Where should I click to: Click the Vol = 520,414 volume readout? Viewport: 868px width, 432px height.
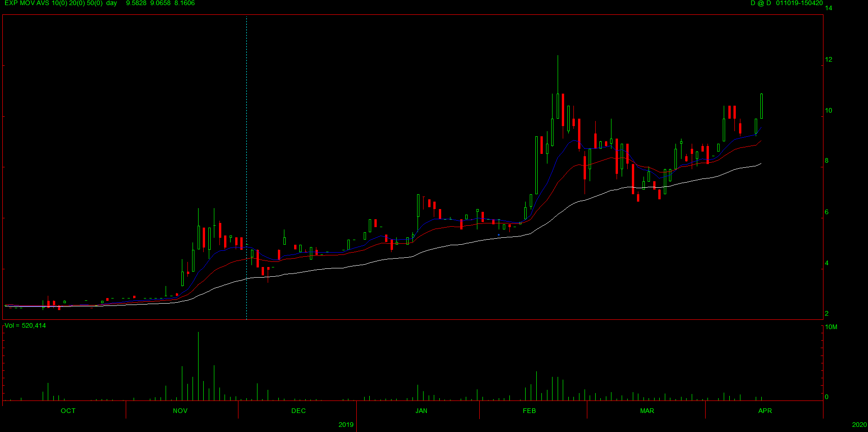click(x=25, y=326)
